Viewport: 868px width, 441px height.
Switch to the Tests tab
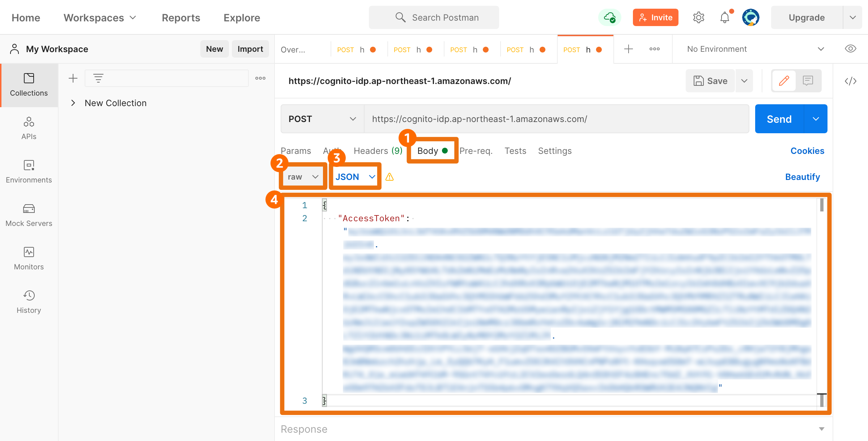click(x=515, y=151)
